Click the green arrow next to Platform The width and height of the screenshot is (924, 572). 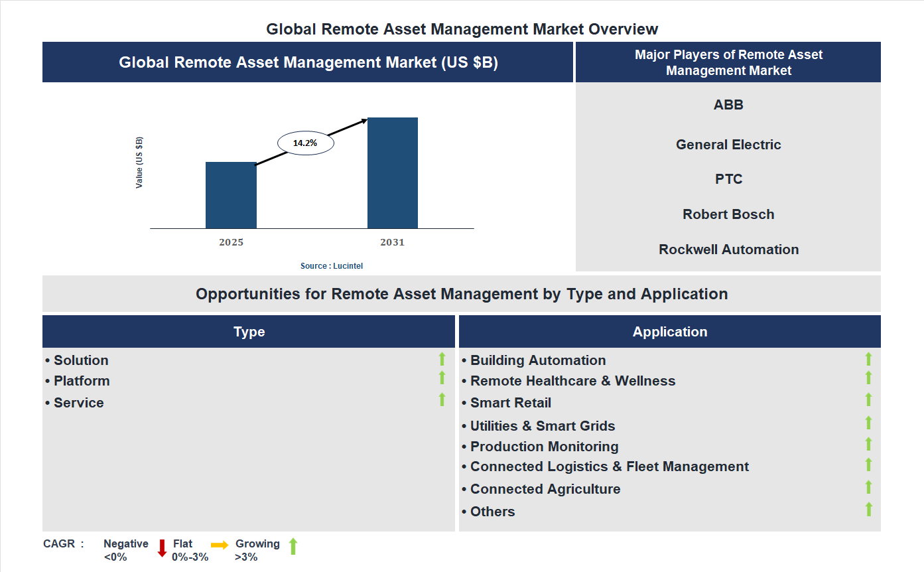coord(442,378)
